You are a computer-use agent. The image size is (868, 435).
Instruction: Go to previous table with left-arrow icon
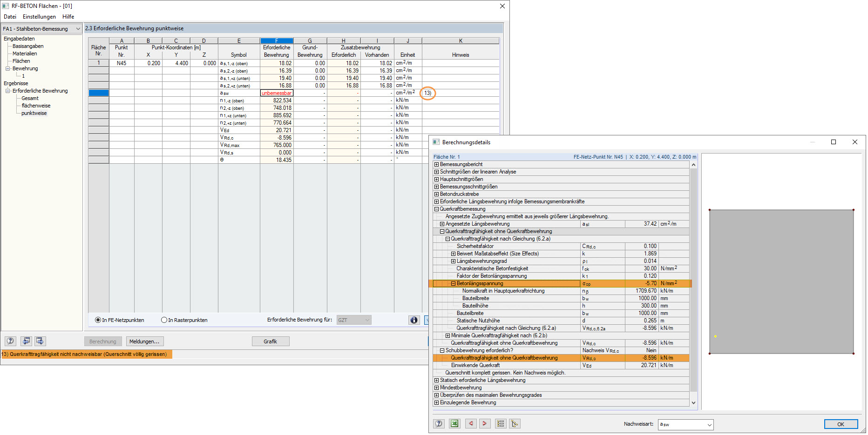click(26, 341)
